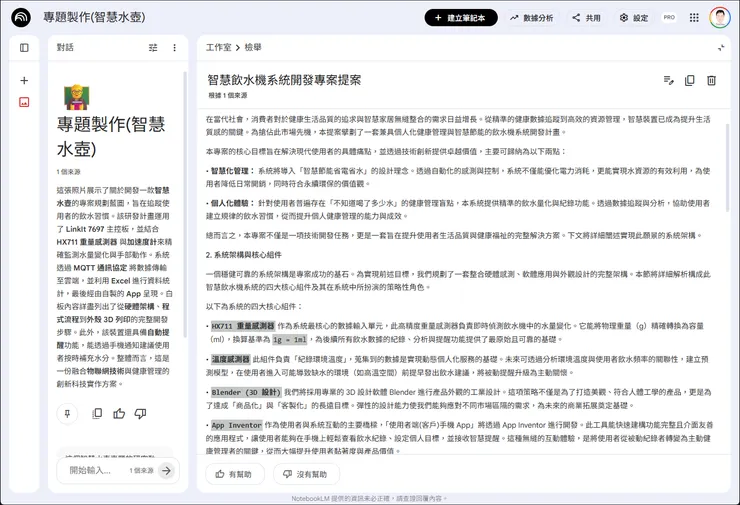
Task: Open 設定 settings menu
Action: [634, 18]
